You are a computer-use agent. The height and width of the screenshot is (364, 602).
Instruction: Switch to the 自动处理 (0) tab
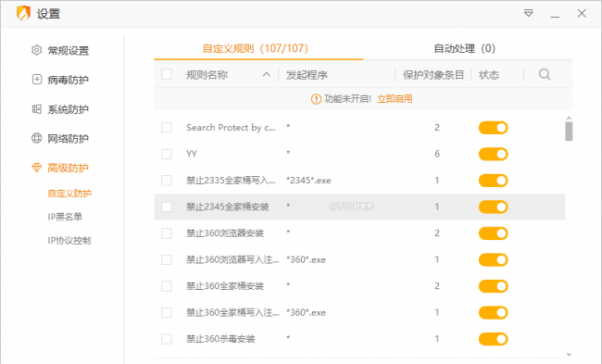coord(465,48)
